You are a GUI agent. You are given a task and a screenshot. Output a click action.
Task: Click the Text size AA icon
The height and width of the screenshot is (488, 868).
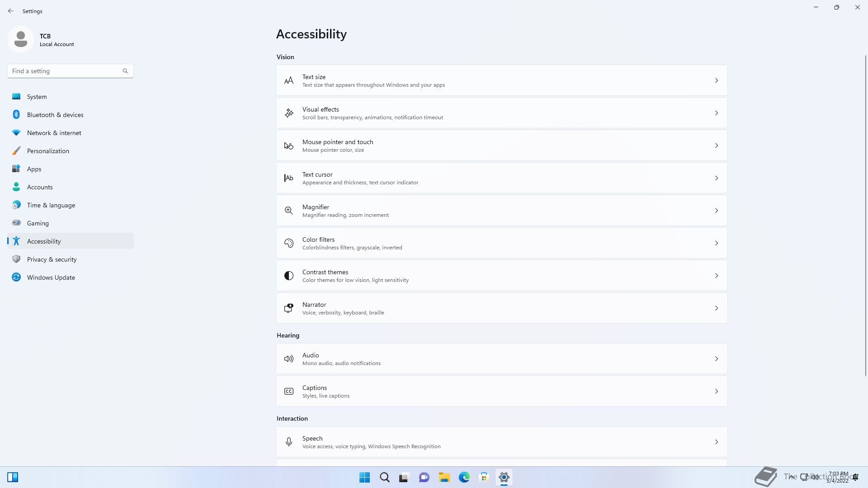tap(288, 81)
